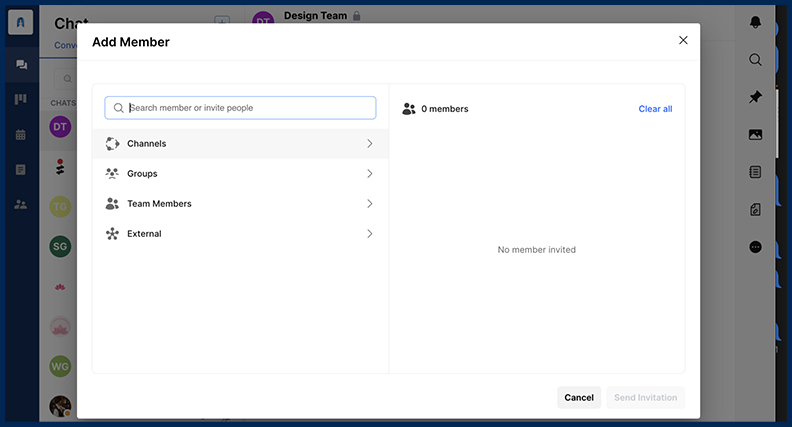Select the Channels category label

point(147,144)
